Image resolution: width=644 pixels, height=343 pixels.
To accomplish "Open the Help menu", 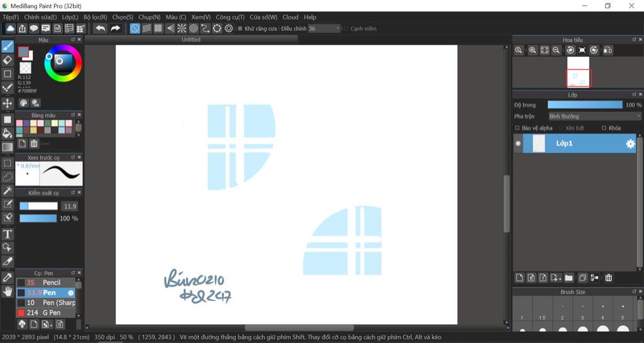I will 310,17.
